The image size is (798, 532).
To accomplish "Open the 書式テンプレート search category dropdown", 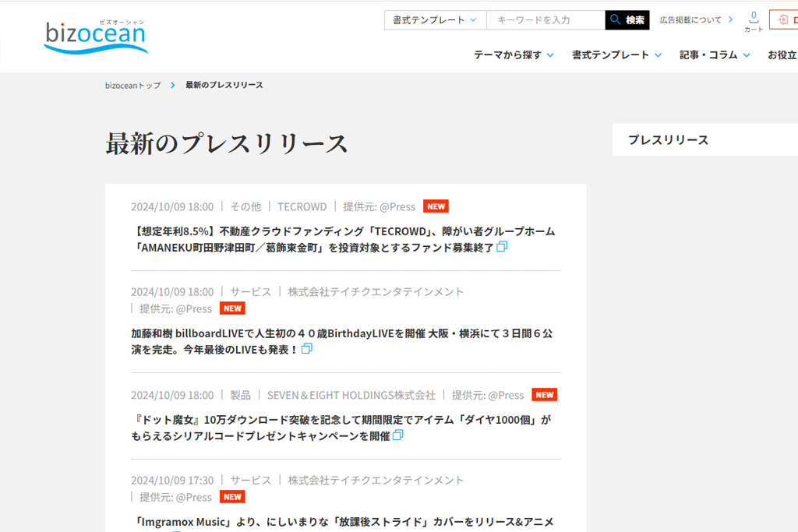I will 435,19.
